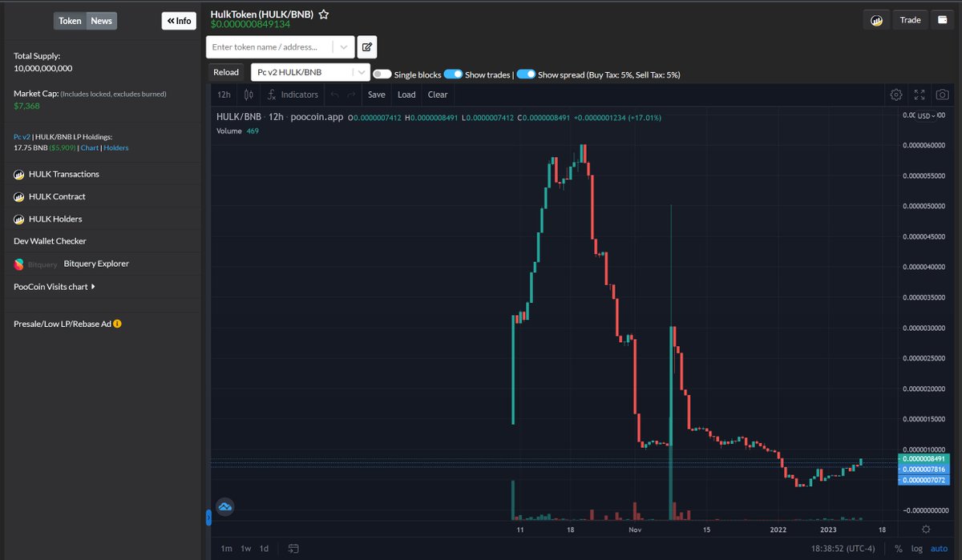Image resolution: width=962 pixels, height=560 pixels.
Task: Undo last chart action
Action: pos(335,95)
